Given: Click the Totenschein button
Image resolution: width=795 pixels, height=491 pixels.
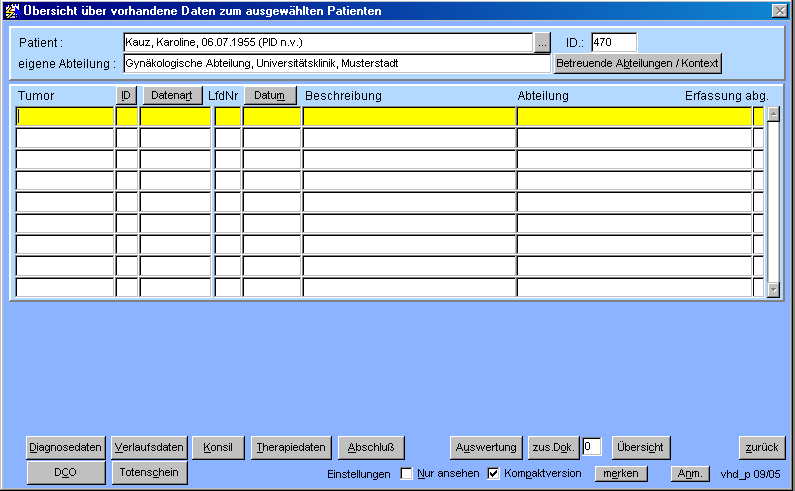Looking at the screenshot, I should click(149, 473).
